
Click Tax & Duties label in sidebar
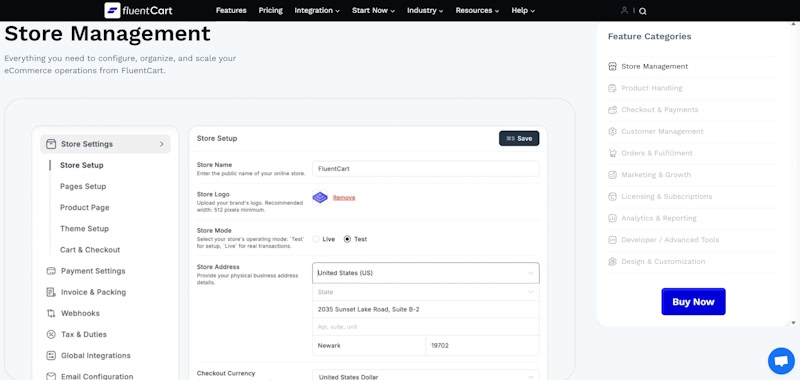[x=84, y=335]
